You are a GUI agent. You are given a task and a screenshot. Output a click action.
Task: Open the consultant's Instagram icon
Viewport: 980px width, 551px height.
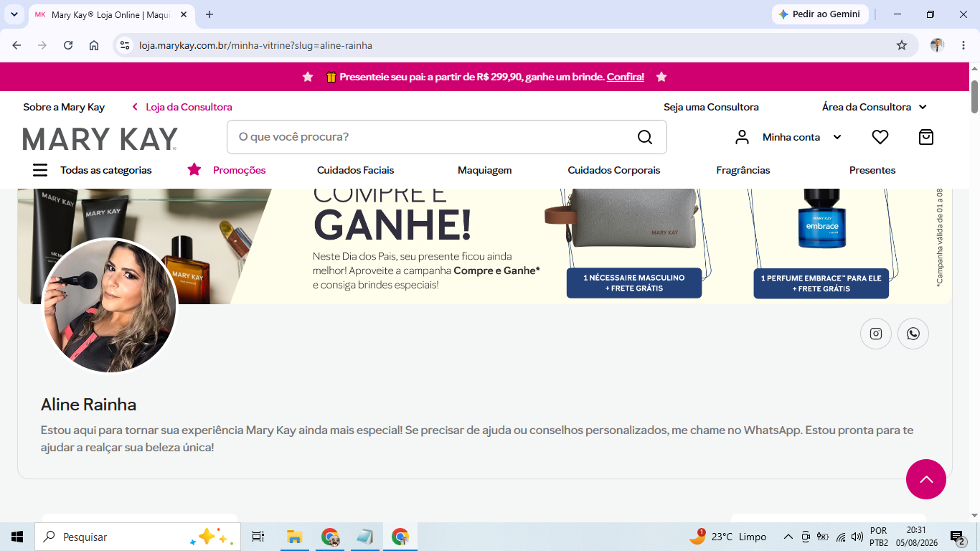click(x=876, y=334)
